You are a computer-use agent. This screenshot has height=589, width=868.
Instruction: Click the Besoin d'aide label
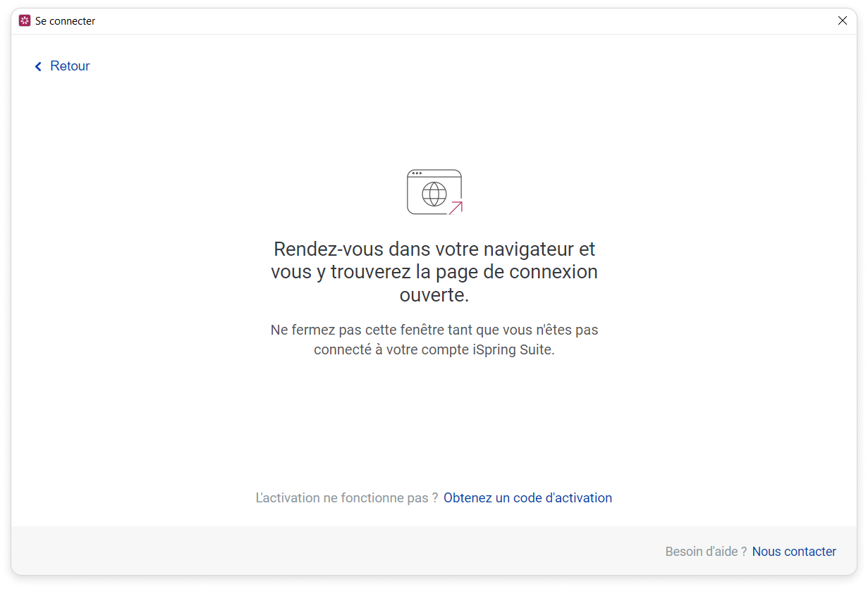[706, 552]
